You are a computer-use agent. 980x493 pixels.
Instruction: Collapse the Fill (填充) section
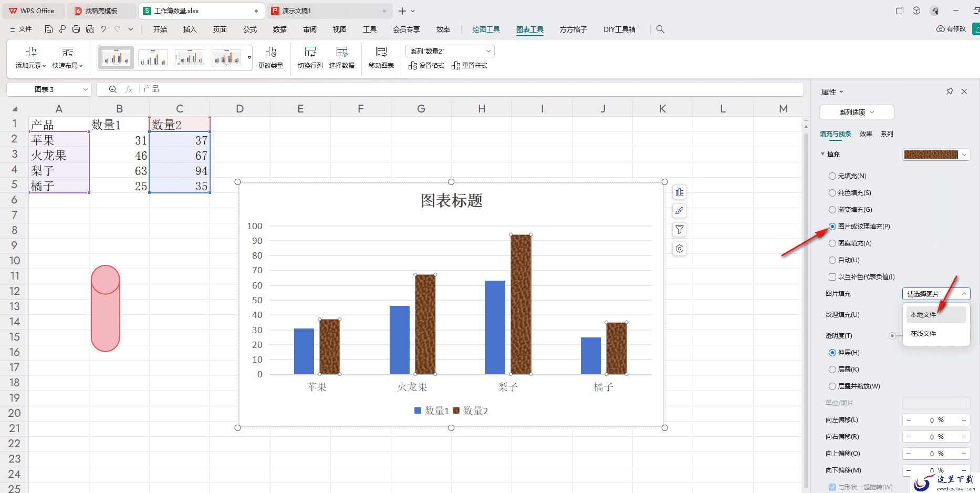[x=823, y=155]
